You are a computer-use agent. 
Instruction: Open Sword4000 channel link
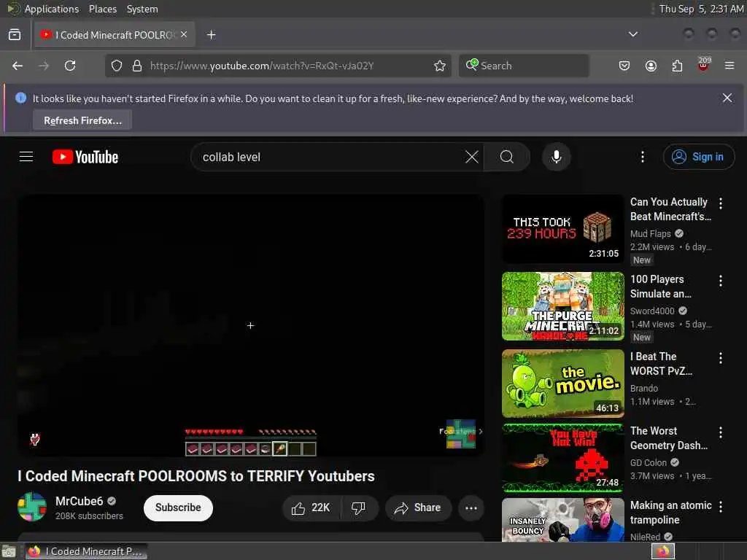(652, 311)
